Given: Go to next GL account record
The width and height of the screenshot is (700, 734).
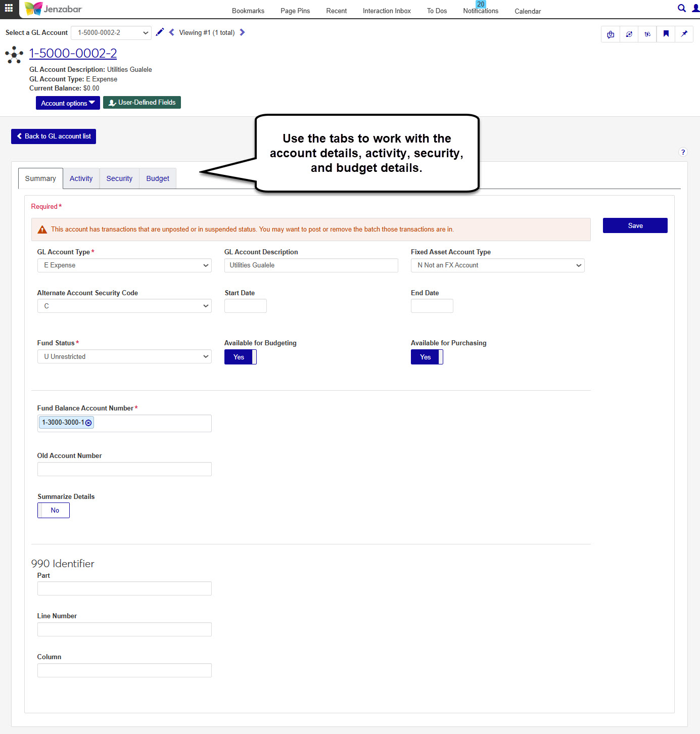Looking at the screenshot, I should (242, 32).
